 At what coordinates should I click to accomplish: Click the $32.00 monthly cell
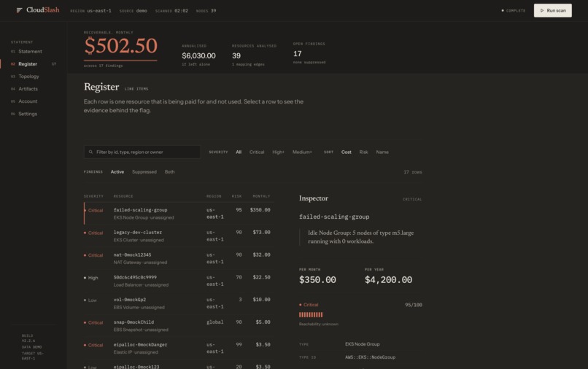pyautogui.click(x=261, y=255)
